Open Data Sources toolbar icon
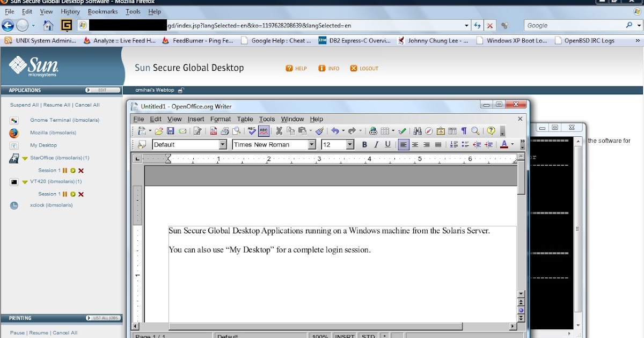 pyautogui.click(x=452, y=131)
